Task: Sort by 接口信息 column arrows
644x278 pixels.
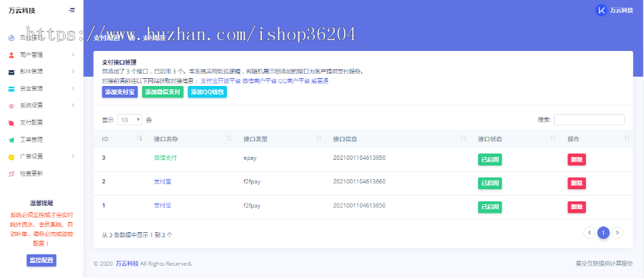Action: (463, 138)
